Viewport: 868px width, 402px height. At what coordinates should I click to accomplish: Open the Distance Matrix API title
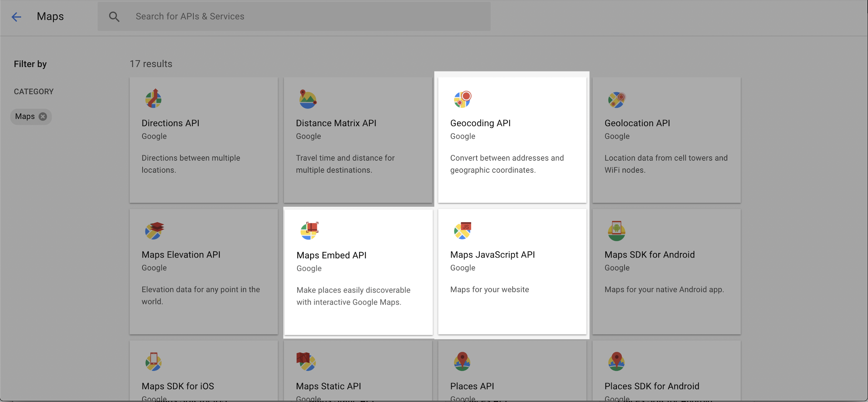click(336, 123)
